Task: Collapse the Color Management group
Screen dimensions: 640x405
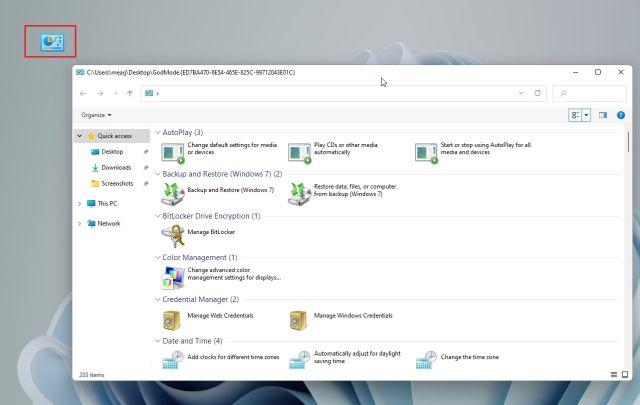Action: click(158, 258)
